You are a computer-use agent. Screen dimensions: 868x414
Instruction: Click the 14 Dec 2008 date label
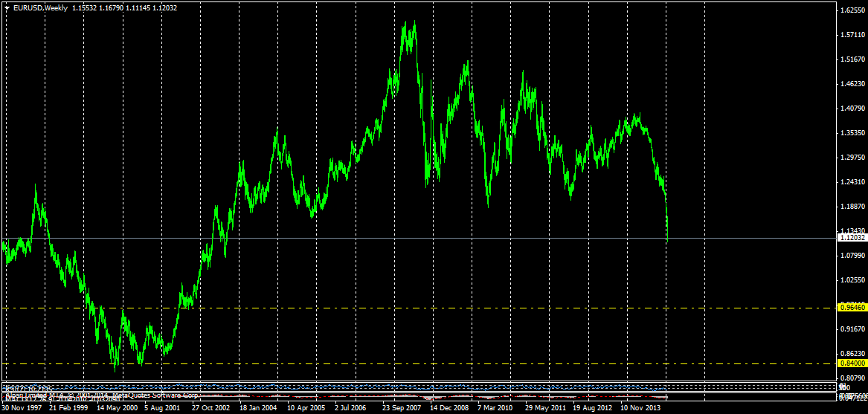[x=450, y=408]
